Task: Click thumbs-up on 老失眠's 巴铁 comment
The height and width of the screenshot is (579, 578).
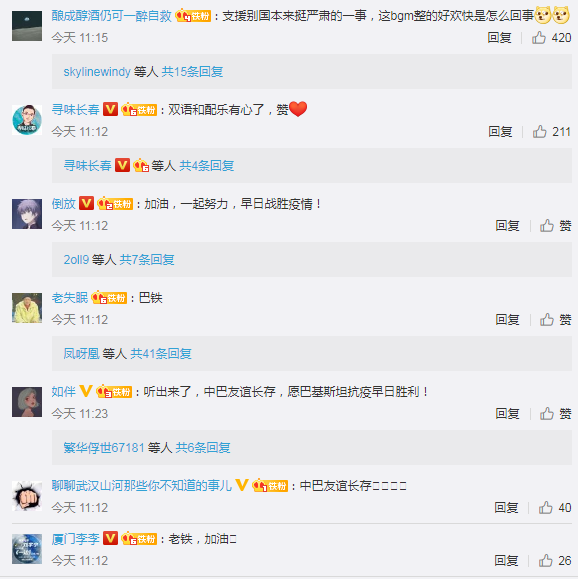Action: [547, 319]
